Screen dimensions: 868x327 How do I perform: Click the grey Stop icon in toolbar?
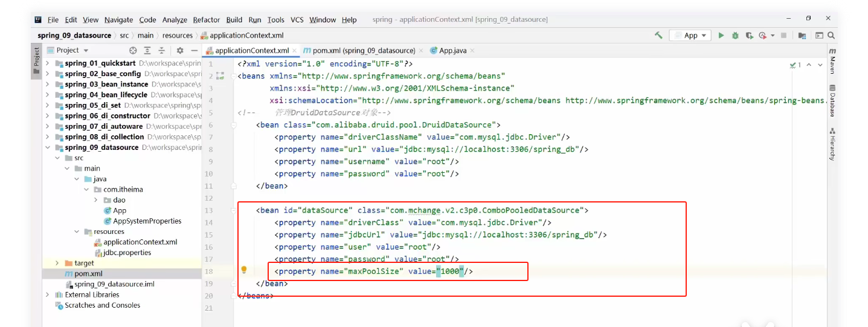coord(783,36)
